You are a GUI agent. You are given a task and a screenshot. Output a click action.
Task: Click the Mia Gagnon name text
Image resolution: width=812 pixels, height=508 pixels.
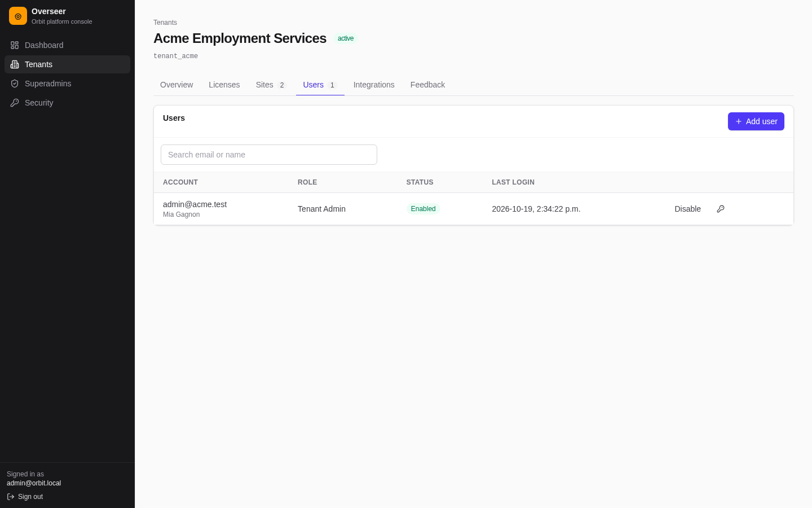[181, 214]
